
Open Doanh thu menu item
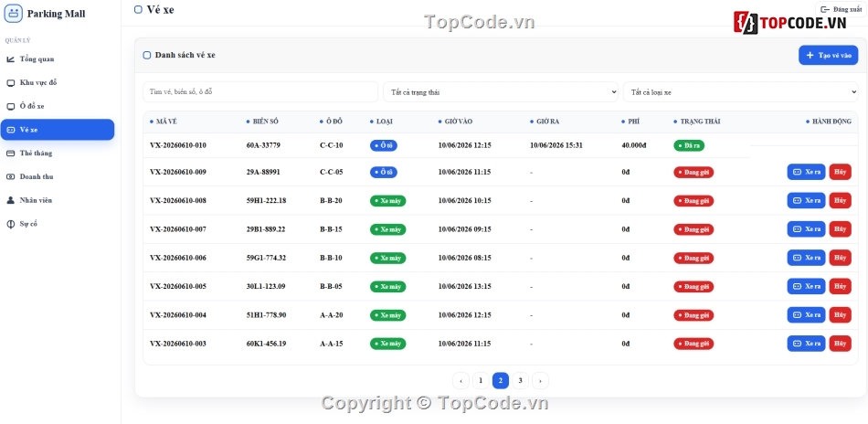pos(58,176)
